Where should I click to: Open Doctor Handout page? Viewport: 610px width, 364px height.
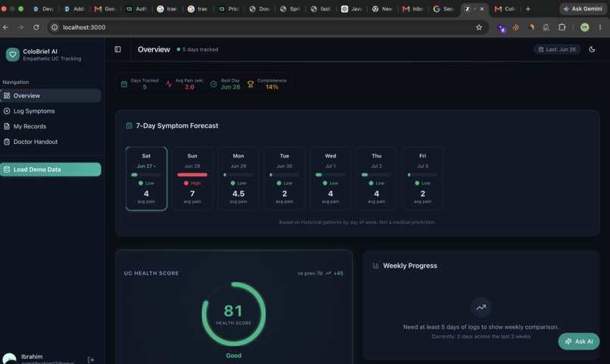point(51,142)
